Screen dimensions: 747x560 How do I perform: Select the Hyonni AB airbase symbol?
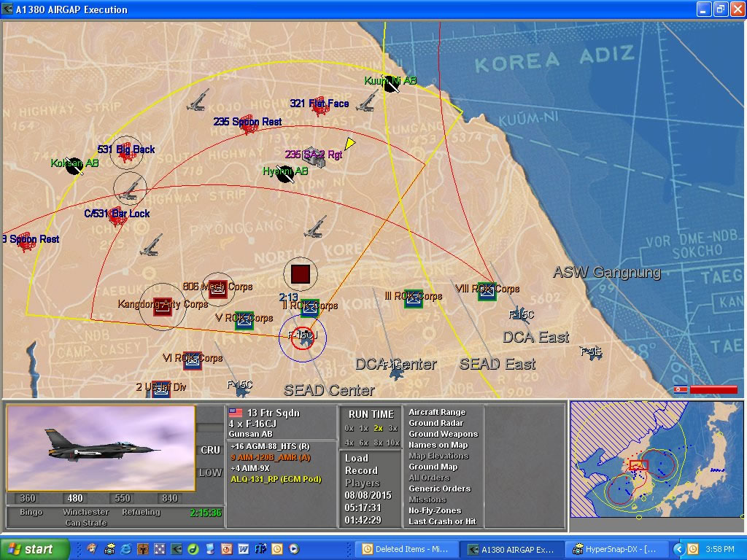(285, 174)
